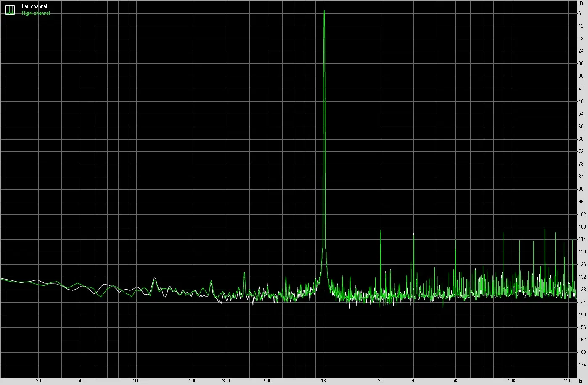The width and height of the screenshot is (588, 385).
Task: Click the 20K frequency label
Action: pos(568,381)
